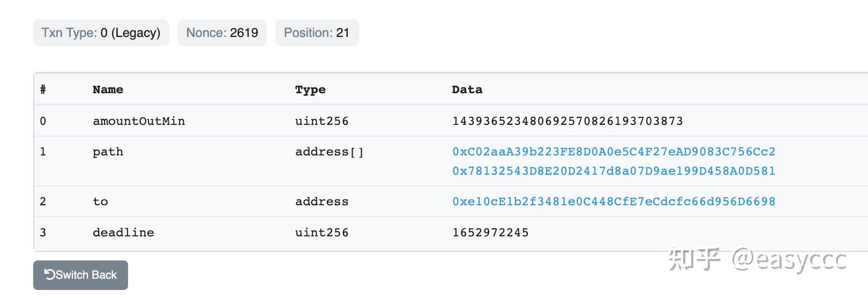Click the # column header
The image size is (868, 298).
click(43, 90)
